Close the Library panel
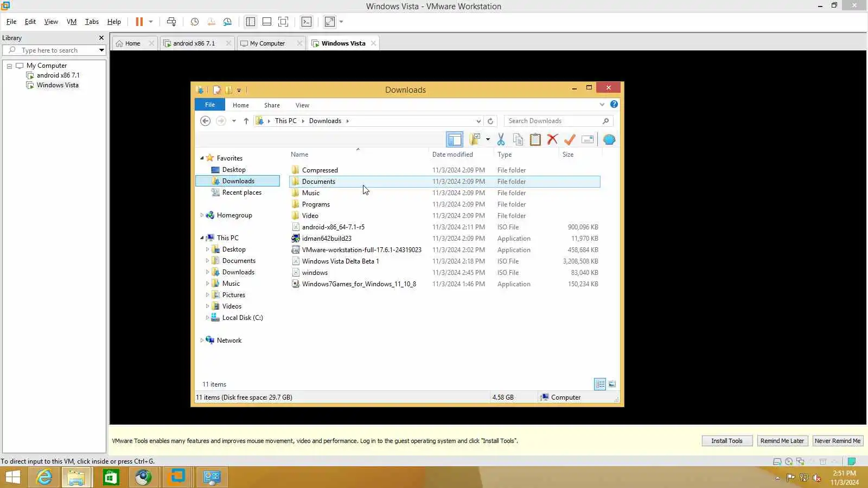The image size is (868, 488). [x=101, y=38]
